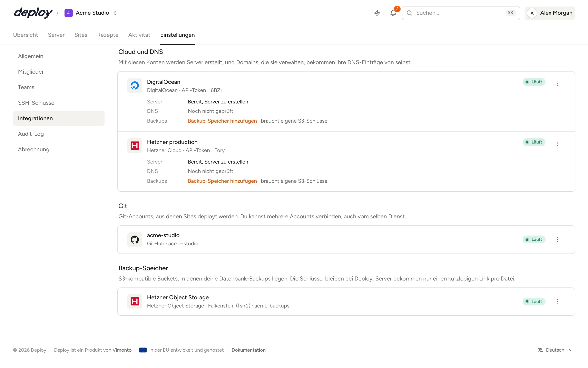Image resolution: width=588 pixels, height=368 pixels.
Task: Click the DigitalOcean provider logo
Action: tap(135, 85)
